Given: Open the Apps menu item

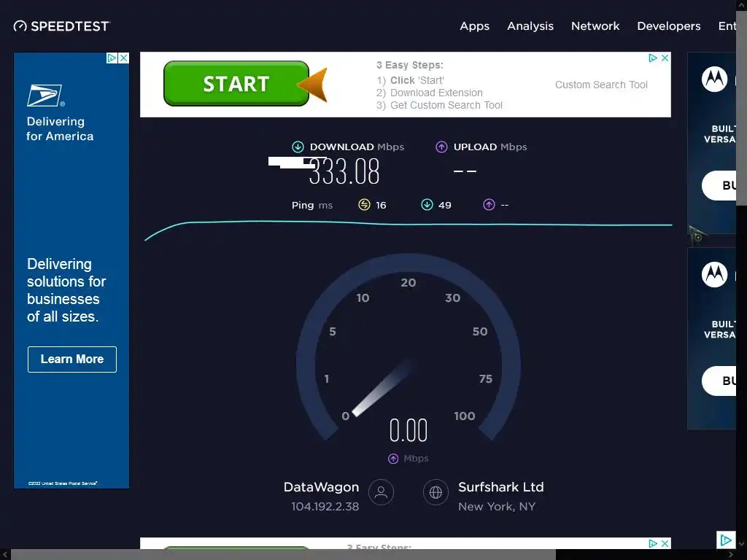Looking at the screenshot, I should tap(474, 26).
